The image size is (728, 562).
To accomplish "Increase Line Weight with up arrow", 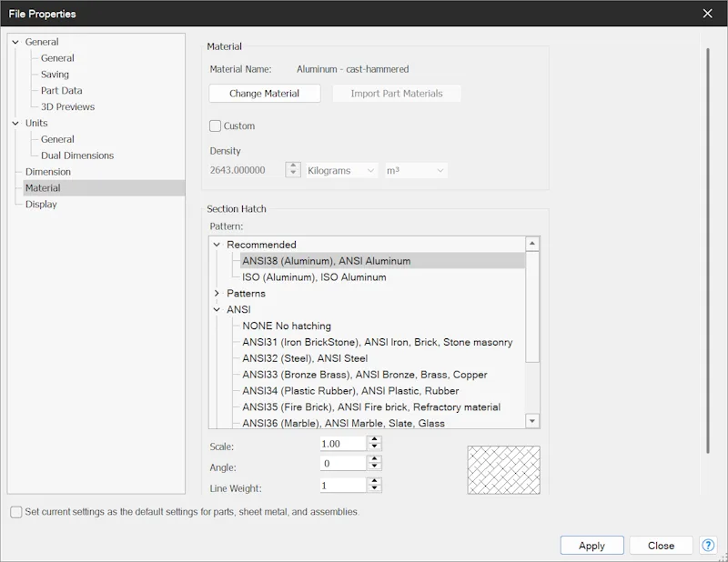I will pyautogui.click(x=375, y=481).
